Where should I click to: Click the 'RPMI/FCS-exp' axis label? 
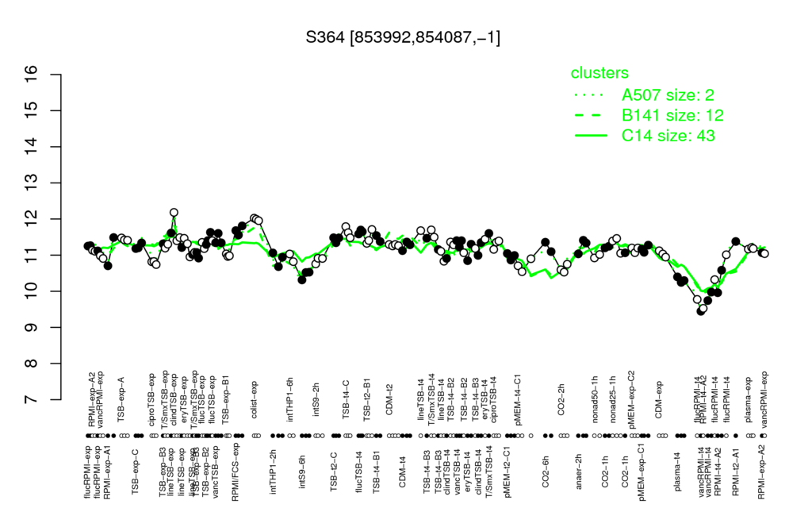(235, 472)
